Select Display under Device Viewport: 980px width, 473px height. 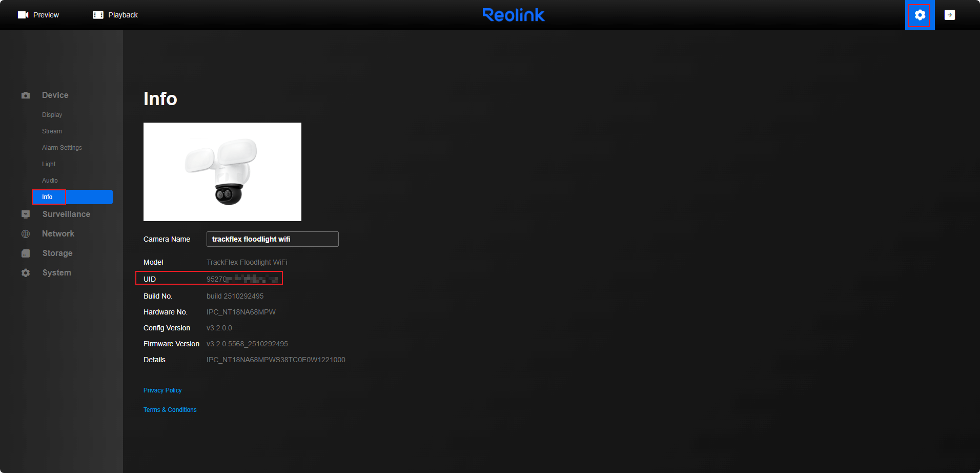tap(52, 114)
